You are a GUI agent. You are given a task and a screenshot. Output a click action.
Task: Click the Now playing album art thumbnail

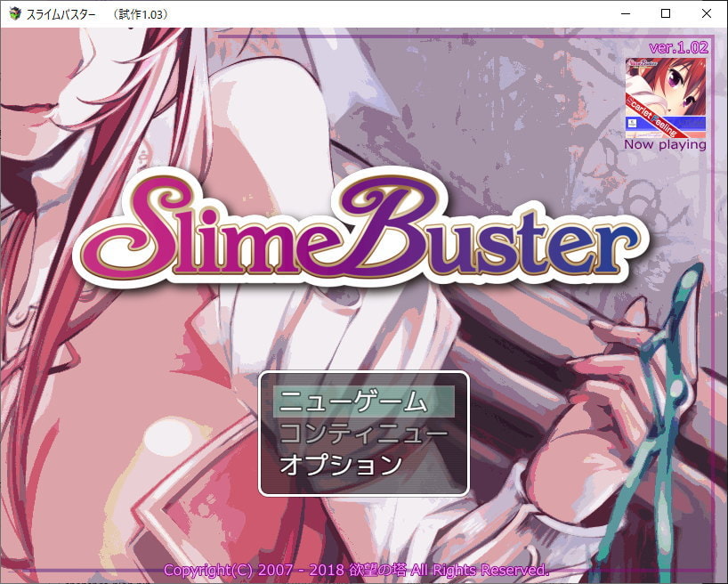tap(665, 97)
